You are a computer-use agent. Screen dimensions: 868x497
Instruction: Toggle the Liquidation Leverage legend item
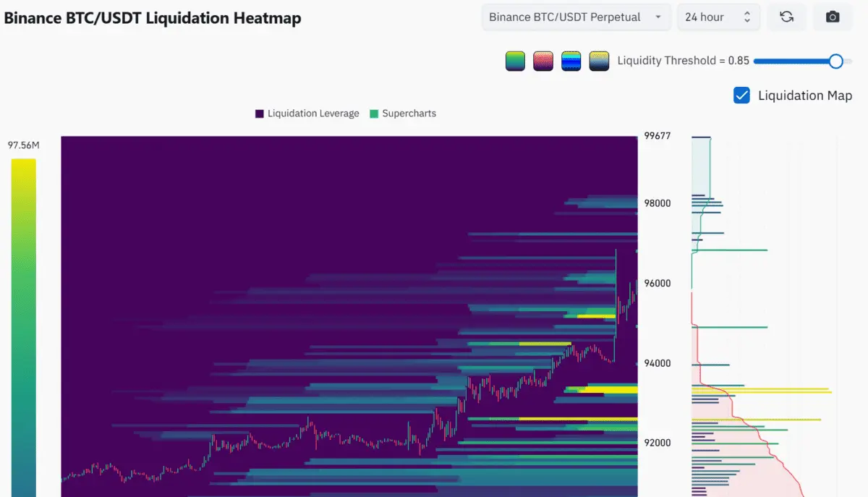point(307,114)
